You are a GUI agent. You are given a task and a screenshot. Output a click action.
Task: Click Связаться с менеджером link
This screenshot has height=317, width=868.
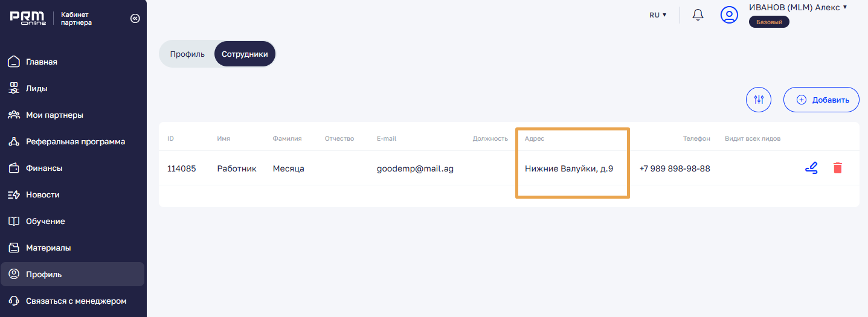(76, 301)
